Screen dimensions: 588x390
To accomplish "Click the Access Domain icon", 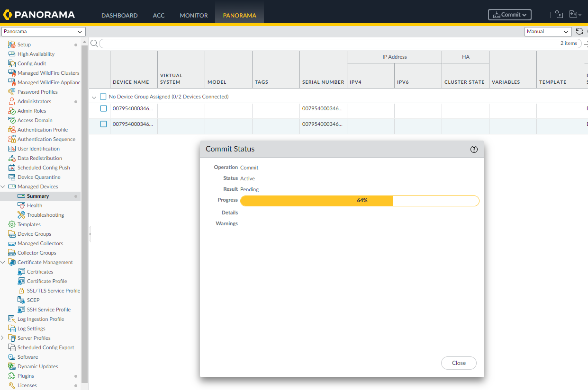I will 12,120.
